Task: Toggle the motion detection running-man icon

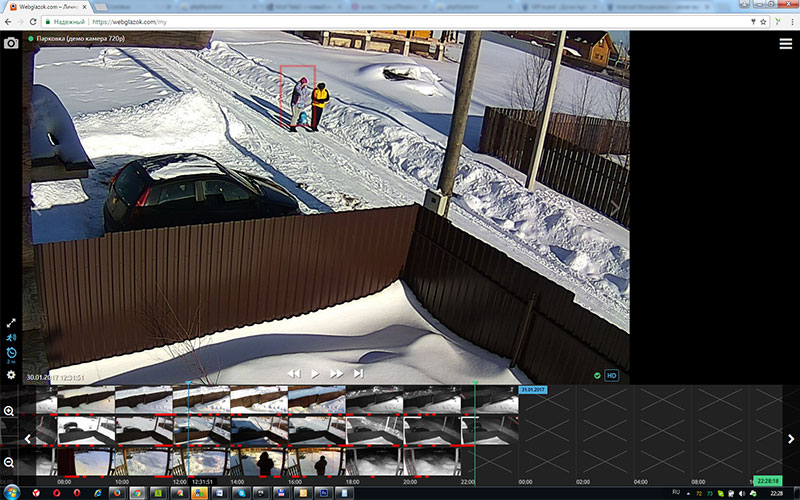Action: tap(11, 338)
